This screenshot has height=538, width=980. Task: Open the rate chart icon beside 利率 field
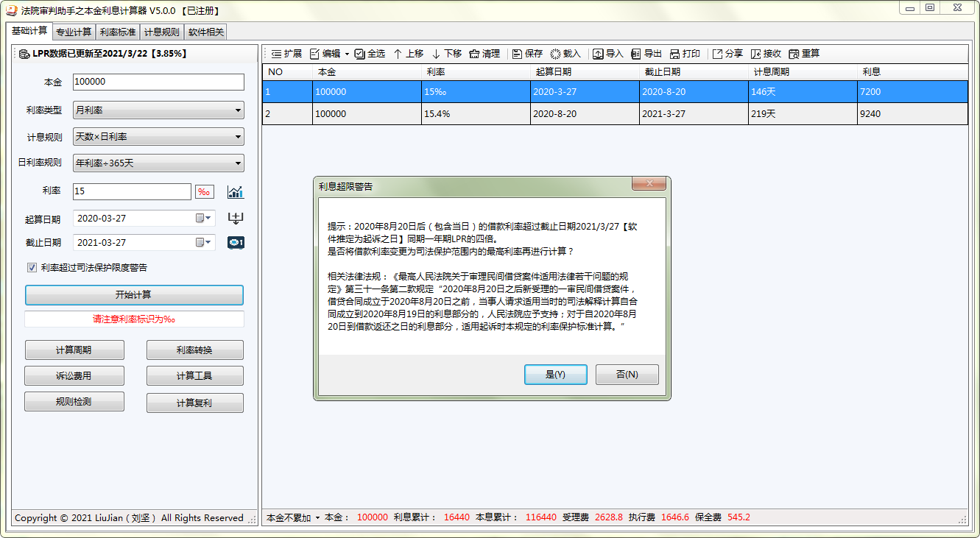tap(235, 192)
